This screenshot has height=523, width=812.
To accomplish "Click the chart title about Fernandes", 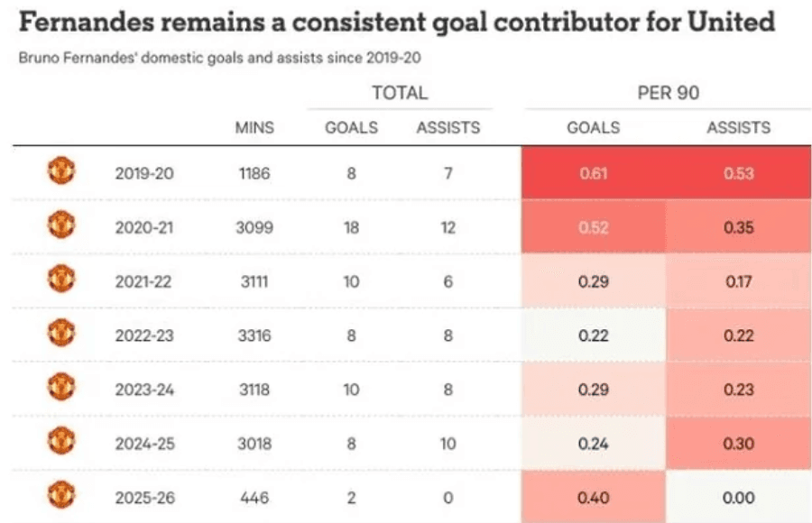I will coord(396,22).
